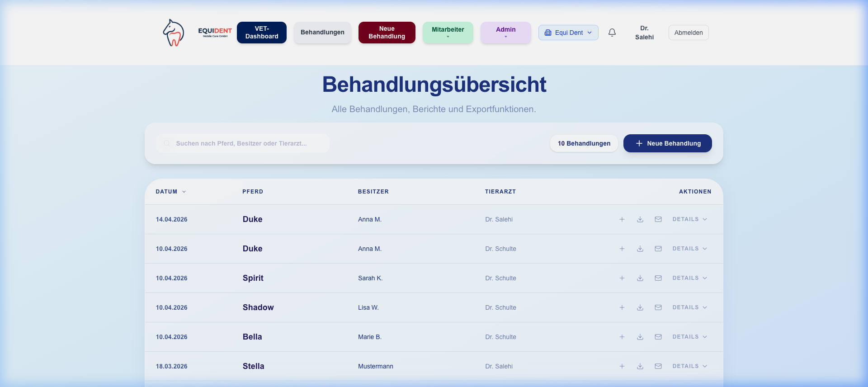Download icon in Bella's row
Image resolution: width=868 pixels, height=387 pixels.
coord(640,337)
